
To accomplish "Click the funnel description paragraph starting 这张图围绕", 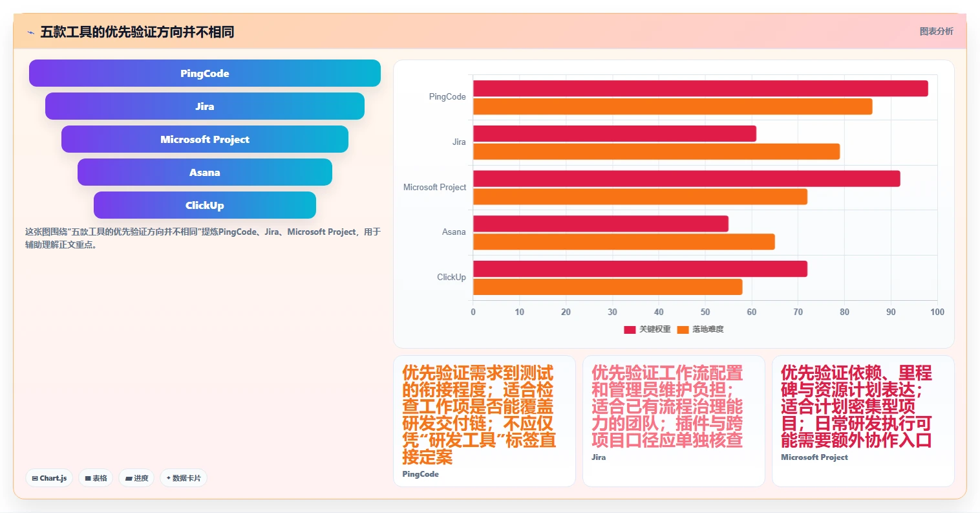I will 203,238.
